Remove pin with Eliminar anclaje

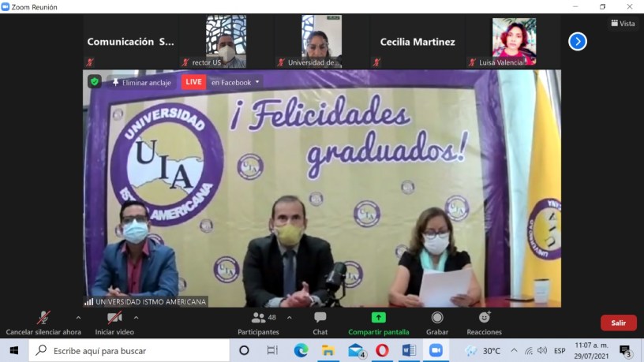pyautogui.click(x=140, y=82)
